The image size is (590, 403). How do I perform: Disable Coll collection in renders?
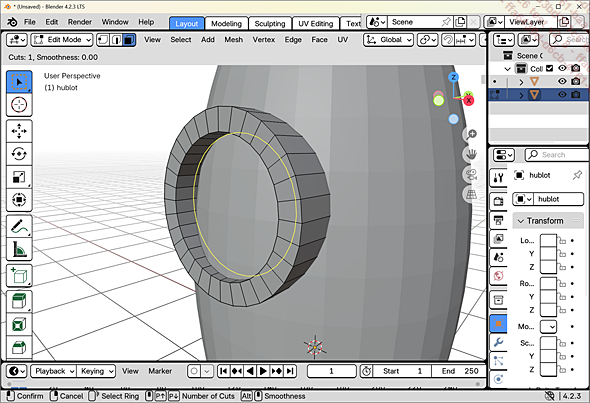575,68
